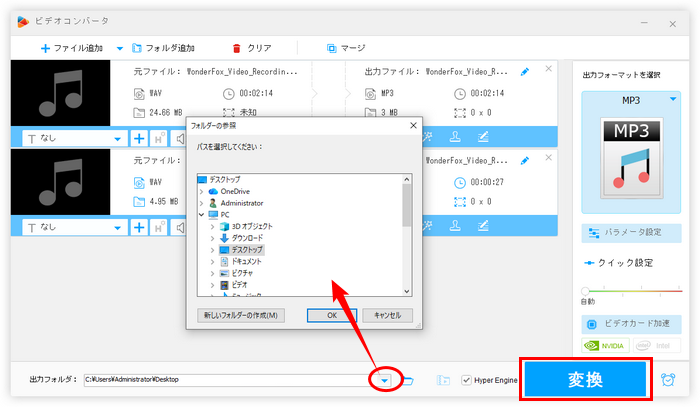Expand the Administrator tree node
The image size is (700, 407).
[201, 203]
